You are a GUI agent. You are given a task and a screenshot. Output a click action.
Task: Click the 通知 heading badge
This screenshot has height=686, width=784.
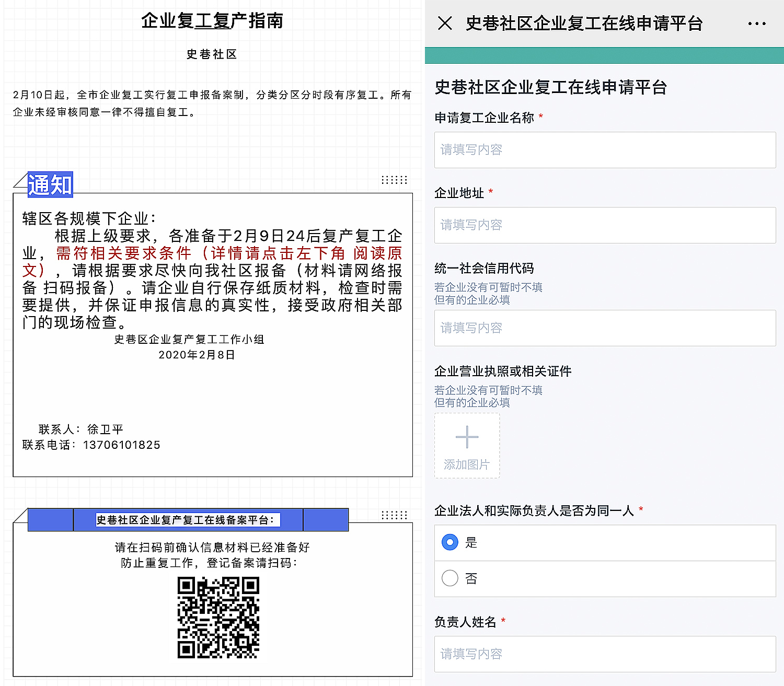(x=50, y=185)
